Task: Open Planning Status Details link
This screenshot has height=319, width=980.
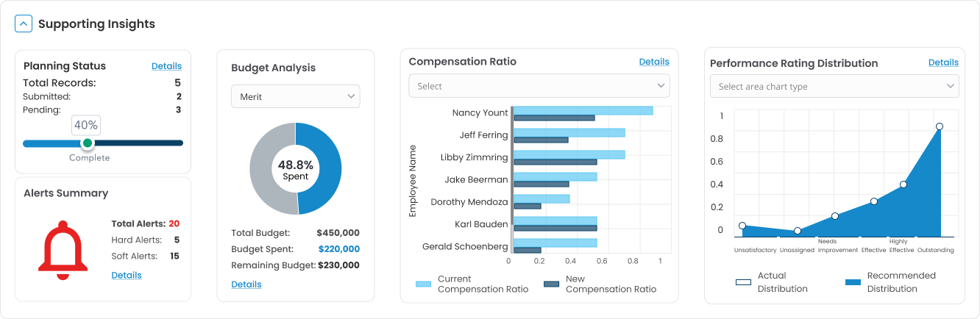Action: click(x=166, y=66)
